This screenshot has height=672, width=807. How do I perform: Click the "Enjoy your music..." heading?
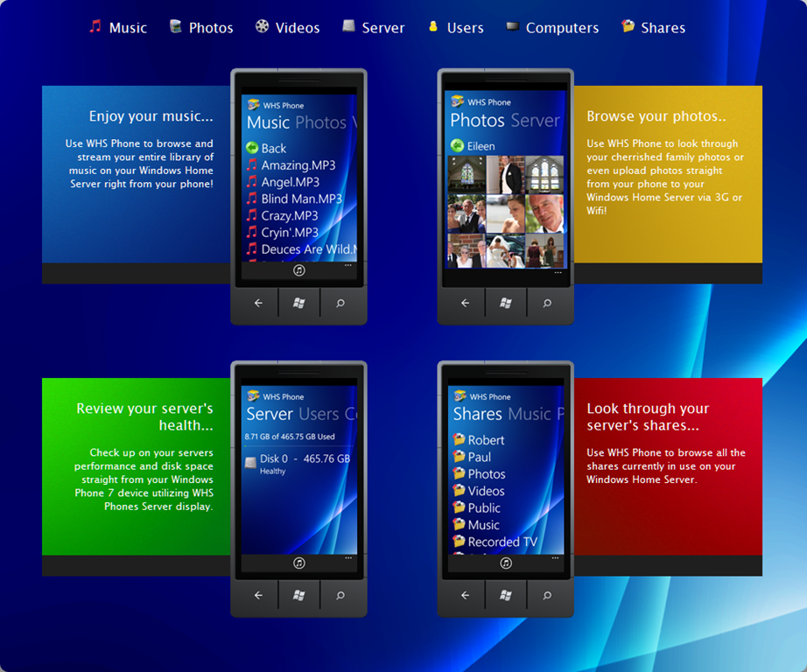(x=151, y=116)
